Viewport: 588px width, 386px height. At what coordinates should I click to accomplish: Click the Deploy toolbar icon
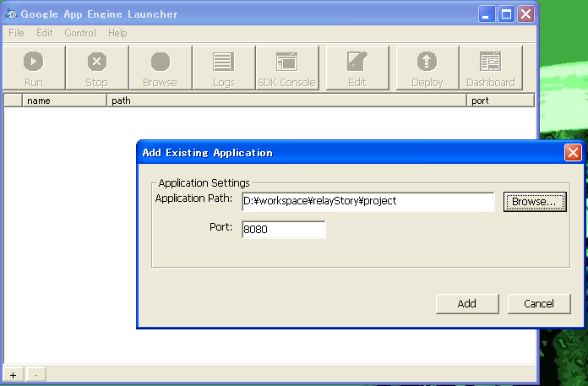427,62
